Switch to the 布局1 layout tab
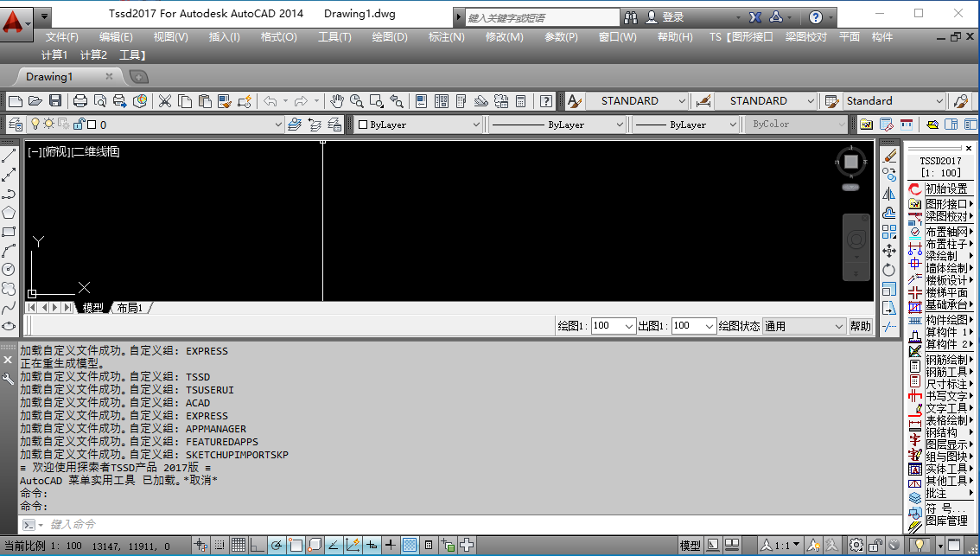The height and width of the screenshot is (556, 980). (x=130, y=308)
